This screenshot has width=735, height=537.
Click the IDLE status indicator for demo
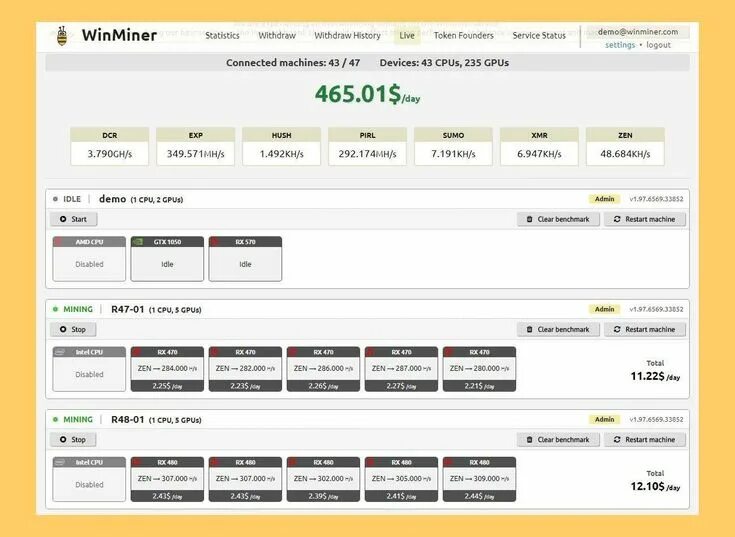pyautogui.click(x=67, y=199)
